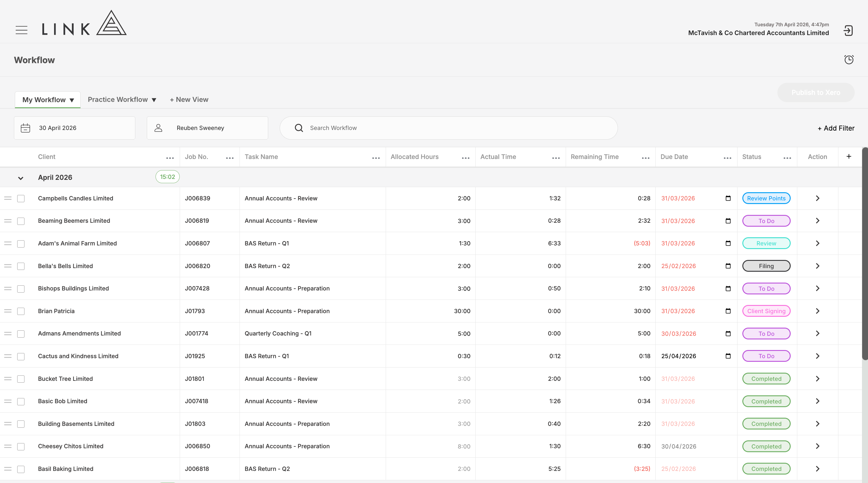This screenshot has width=868, height=483.
Task: Open action arrow for Brian Patricia row
Action: point(818,311)
